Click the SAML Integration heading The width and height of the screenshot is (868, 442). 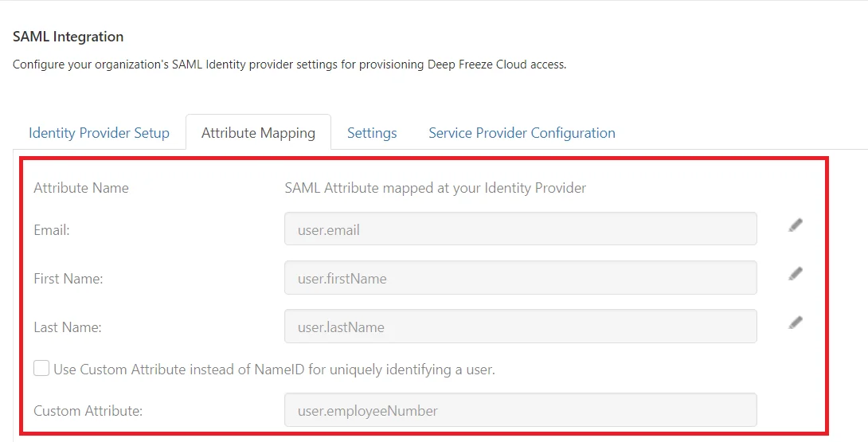(x=68, y=37)
